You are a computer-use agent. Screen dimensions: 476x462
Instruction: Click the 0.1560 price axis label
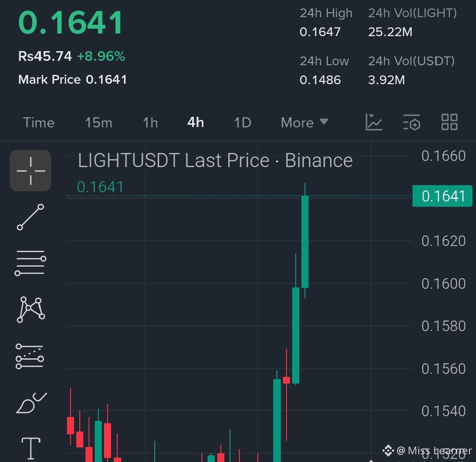[443, 369]
